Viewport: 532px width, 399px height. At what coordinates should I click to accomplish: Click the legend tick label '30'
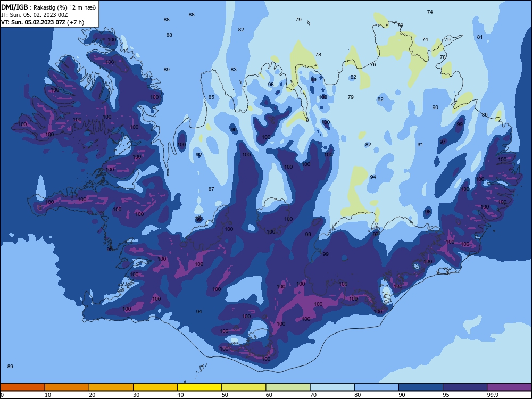136,395
